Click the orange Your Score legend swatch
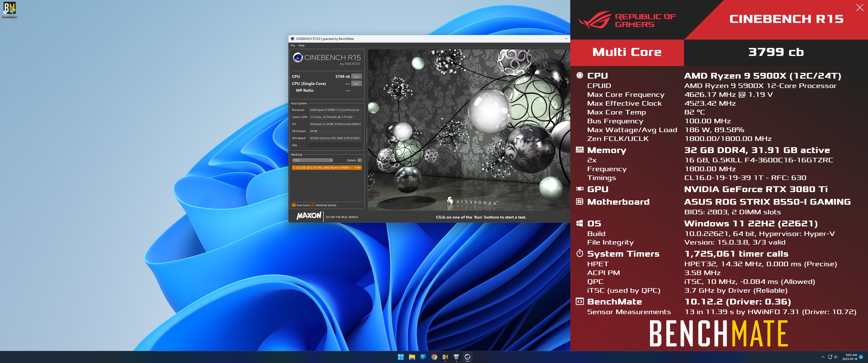 point(293,205)
